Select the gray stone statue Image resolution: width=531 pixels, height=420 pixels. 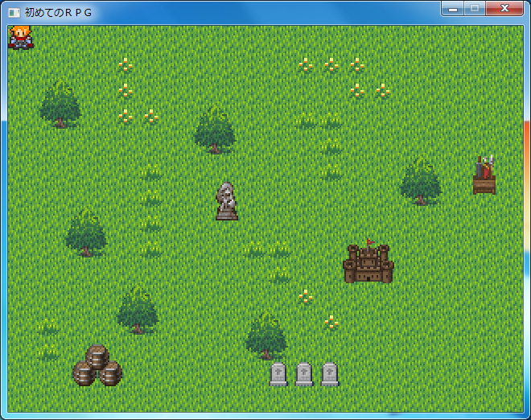227,200
